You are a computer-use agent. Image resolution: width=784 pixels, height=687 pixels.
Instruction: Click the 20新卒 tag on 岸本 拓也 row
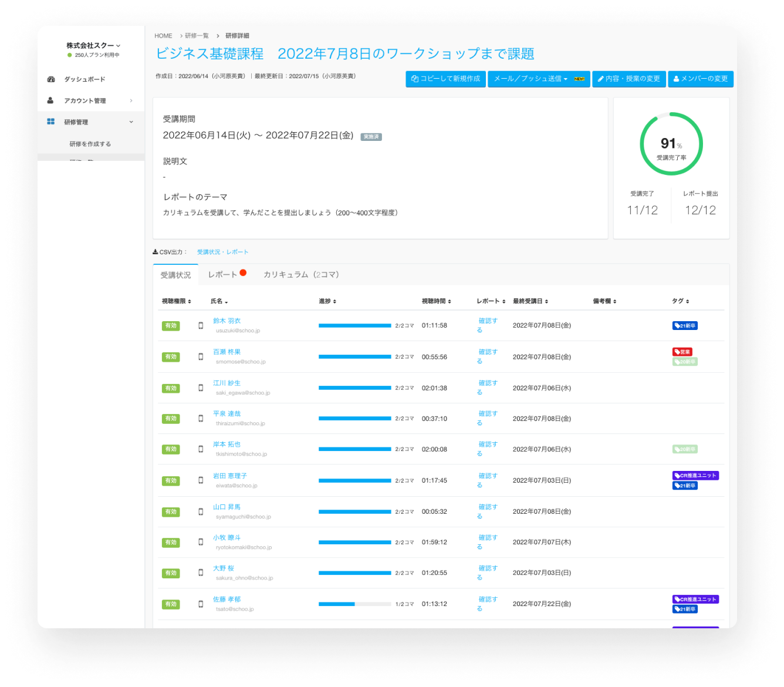685,449
